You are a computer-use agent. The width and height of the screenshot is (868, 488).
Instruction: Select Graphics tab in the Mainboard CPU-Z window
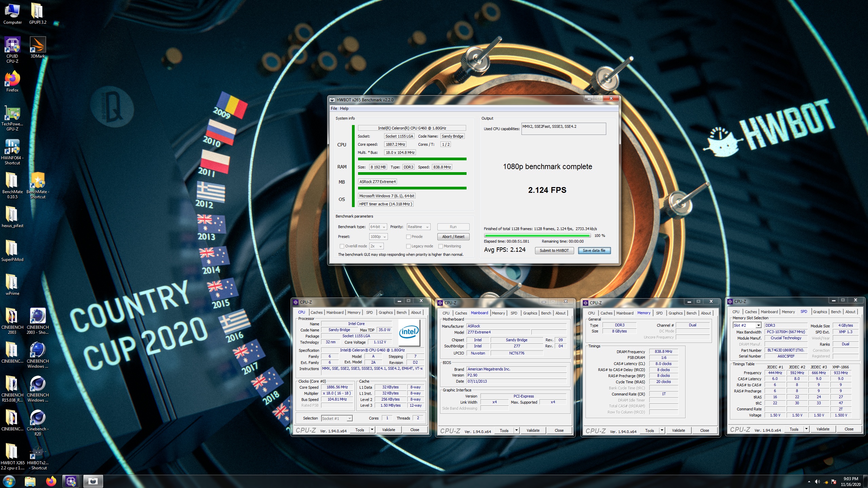[530, 313]
